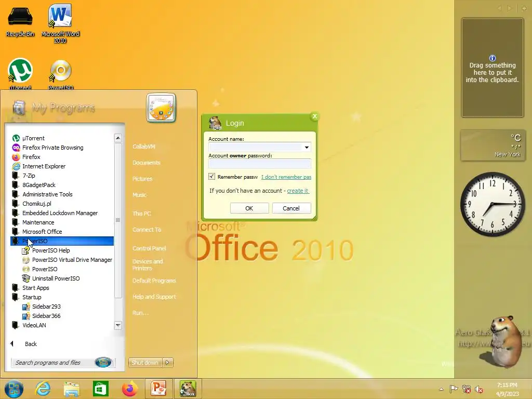Open Control Panel from start menu
The height and width of the screenshot is (399, 532).
click(149, 248)
